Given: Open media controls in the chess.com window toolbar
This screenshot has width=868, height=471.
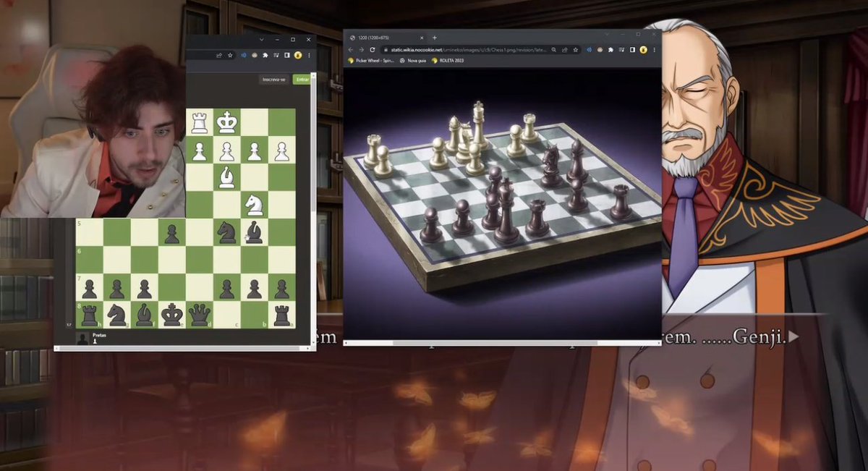Looking at the screenshot, I should click(x=276, y=55).
